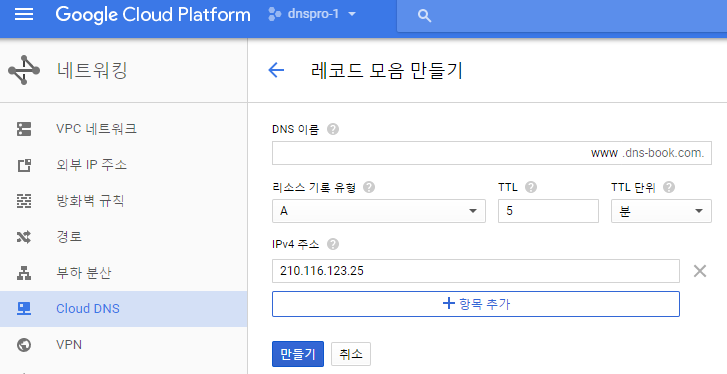Select Cloud DNS in sidebar
This screenshot has height=374, width=727.
pyautogui.click(x=123, y=309)
